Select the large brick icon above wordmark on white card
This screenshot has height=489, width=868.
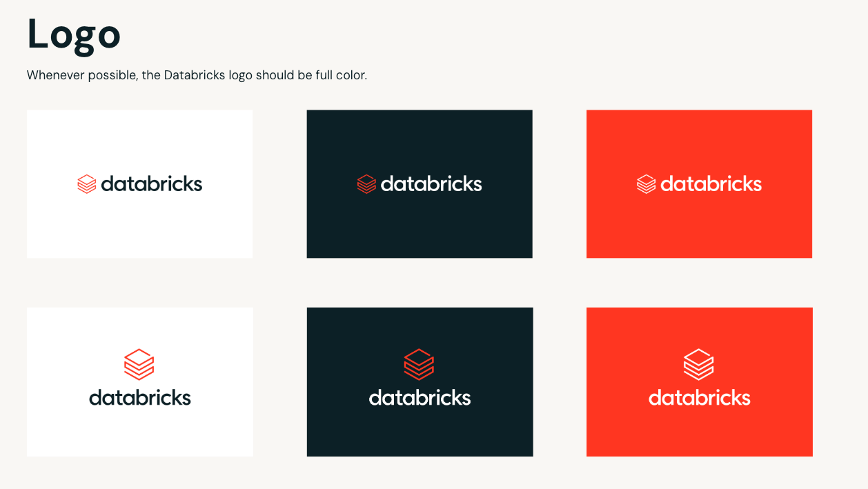coord(139,364)
